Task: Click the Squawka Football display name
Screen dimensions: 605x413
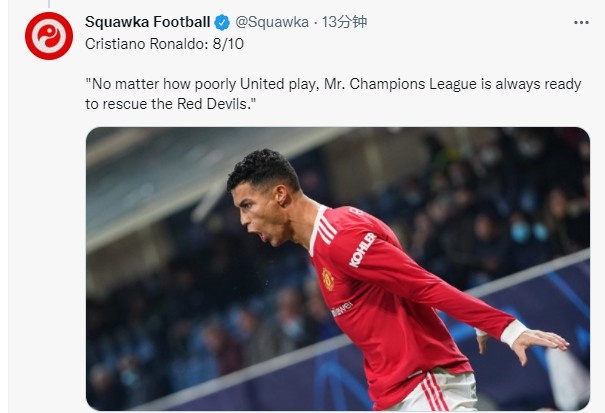Action: (147, 22)
